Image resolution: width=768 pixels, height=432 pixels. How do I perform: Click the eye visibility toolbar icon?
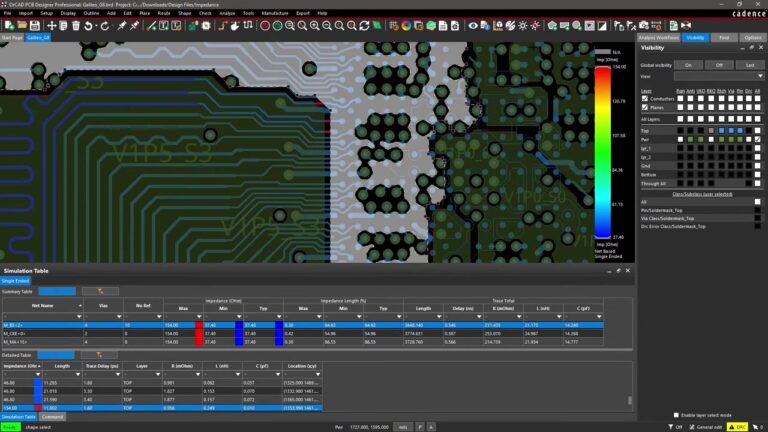(x=473, y=25)
